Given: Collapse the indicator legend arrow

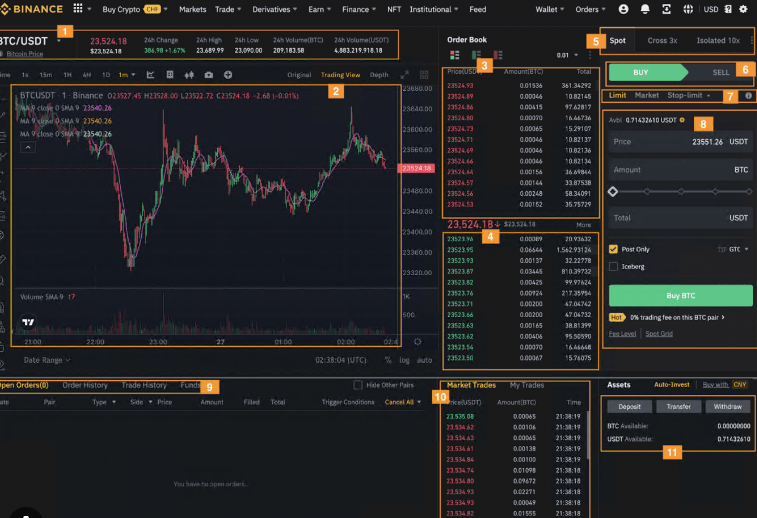Looking at the screenshot, I should (x=28, y=147).
